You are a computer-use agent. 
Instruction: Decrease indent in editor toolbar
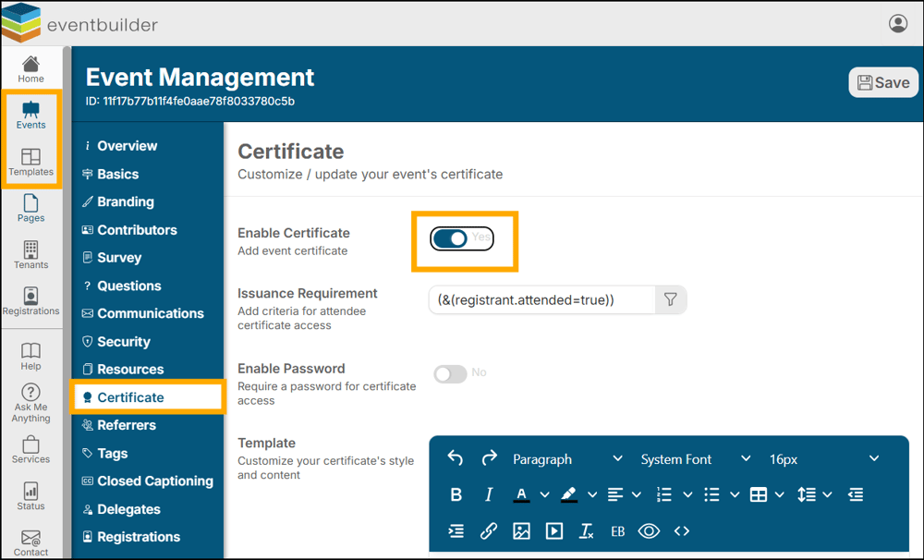pos(856,494)
